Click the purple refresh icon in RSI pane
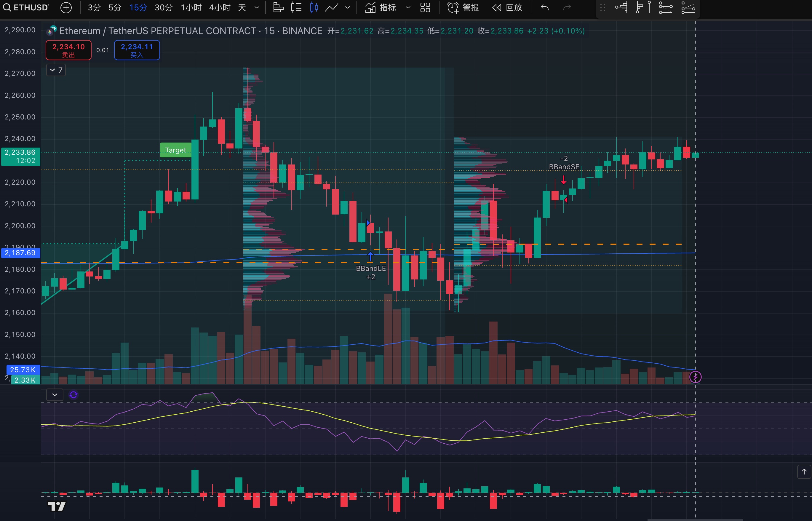Screen dimensions: 812x521 (73, 395)
